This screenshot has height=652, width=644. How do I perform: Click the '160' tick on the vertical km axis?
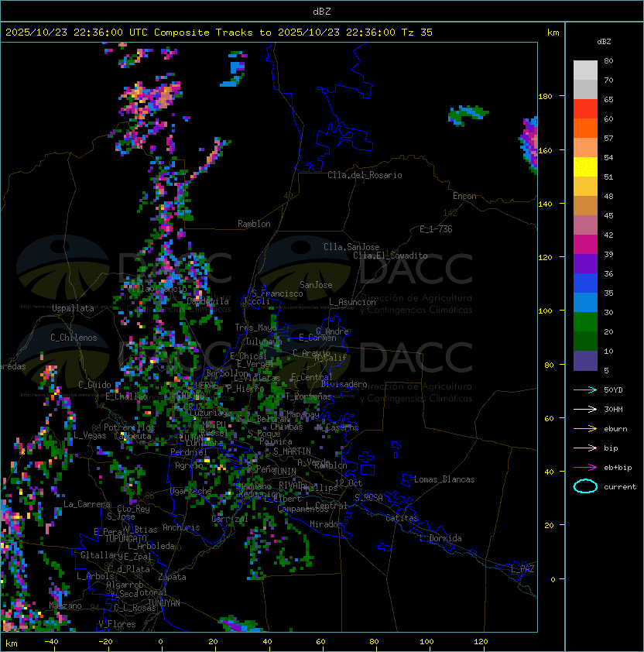[545, 150]
